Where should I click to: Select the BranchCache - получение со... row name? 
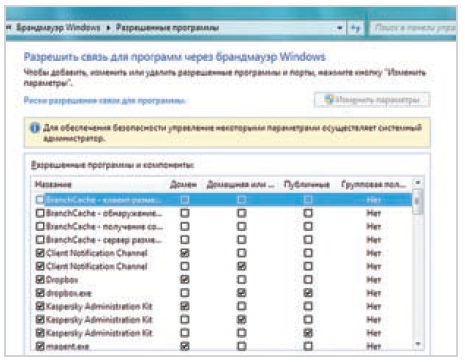(104, 226)
